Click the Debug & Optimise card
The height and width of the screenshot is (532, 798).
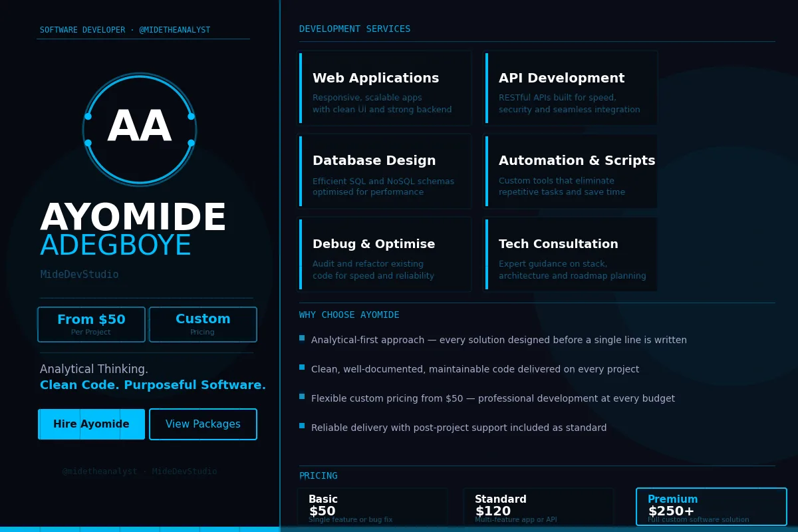pyautogui.click(x=384, y=254)
